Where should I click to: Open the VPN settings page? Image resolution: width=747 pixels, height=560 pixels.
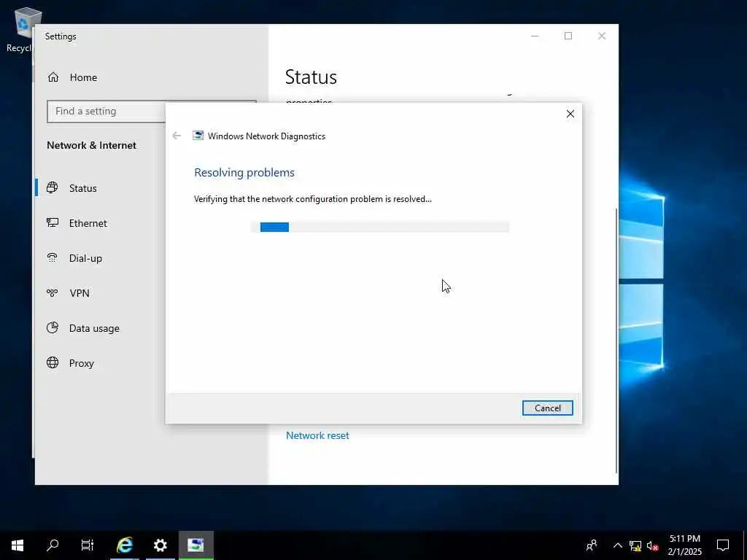coord(79,293)
